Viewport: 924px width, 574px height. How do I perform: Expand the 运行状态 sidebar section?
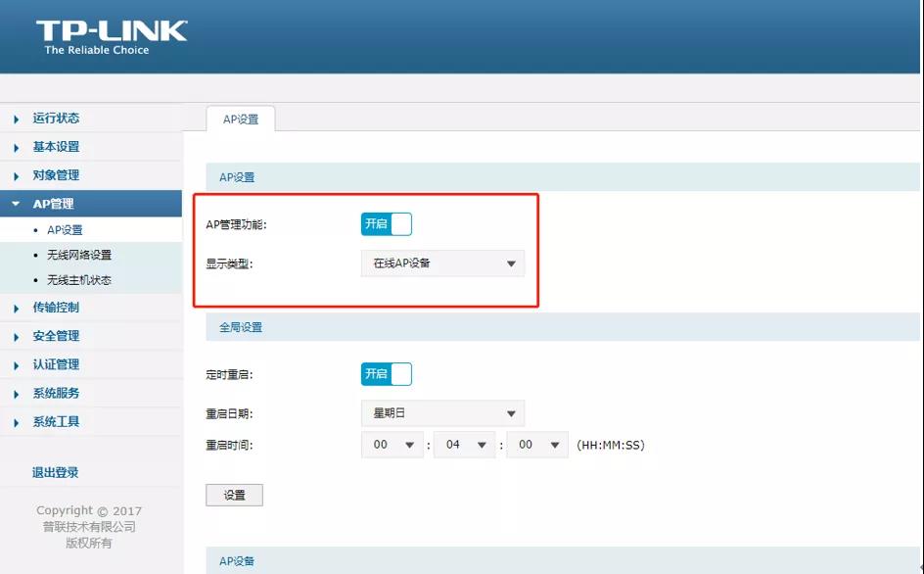point(56,119)
